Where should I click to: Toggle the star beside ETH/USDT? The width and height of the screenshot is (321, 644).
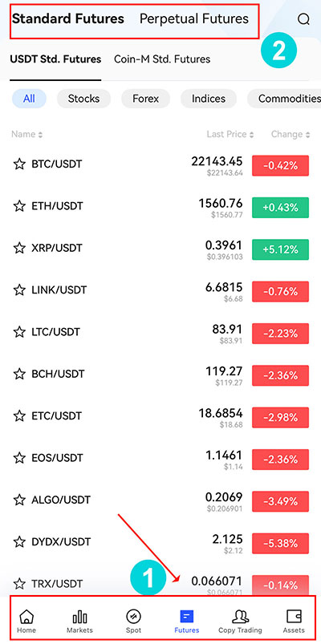(19, 206)
